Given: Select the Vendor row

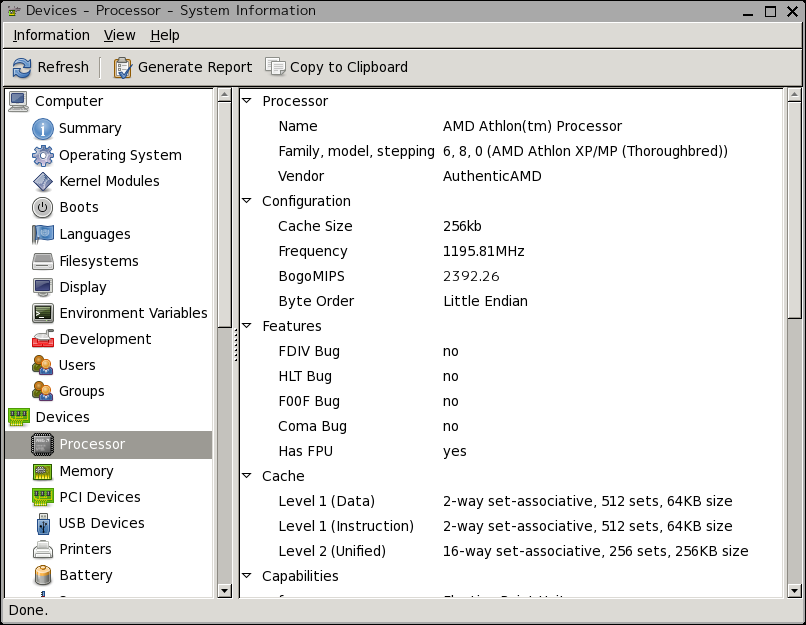Looking at the screenshot, I should [x=513, y=176].
